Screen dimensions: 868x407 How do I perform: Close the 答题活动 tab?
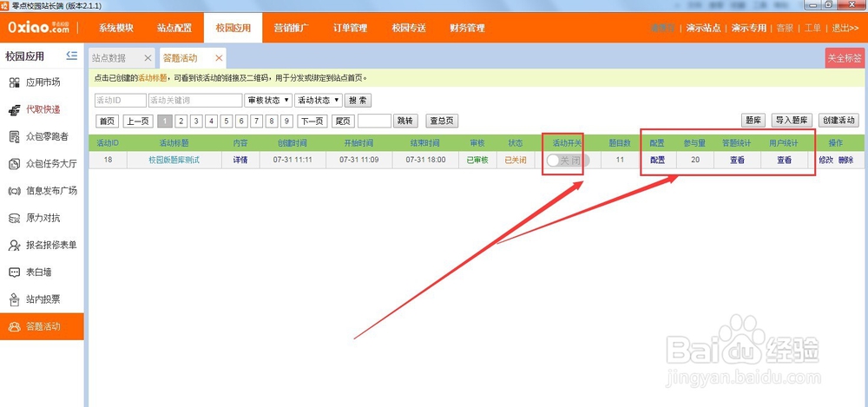(x=220, y=57)
